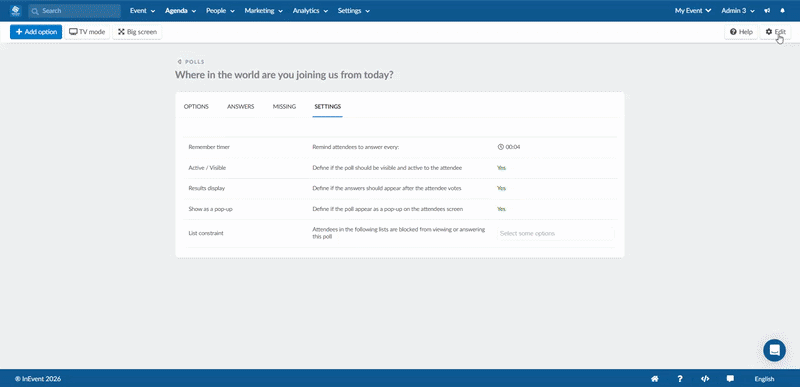Viewport: 800px width, 387px height.
Task: Open the notifications bell icon
Action: pyautogui.click(x=783, y=11)
